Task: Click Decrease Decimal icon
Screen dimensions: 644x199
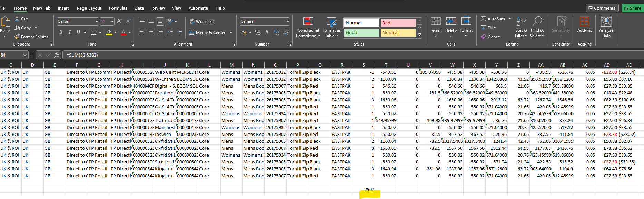Action: click(286, 32)
